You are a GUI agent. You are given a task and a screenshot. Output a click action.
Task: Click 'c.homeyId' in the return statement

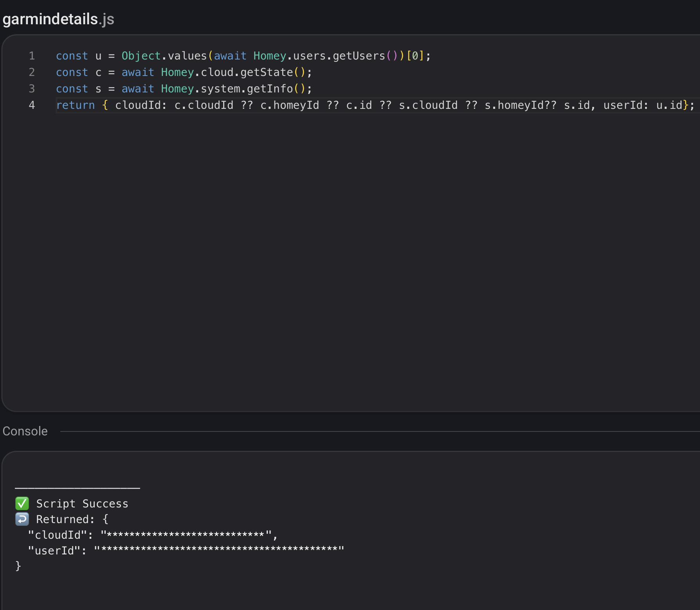290,105
